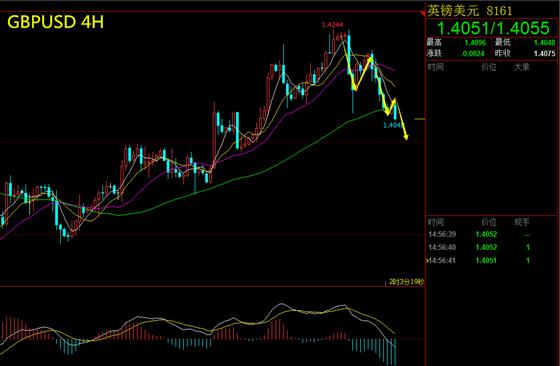Select the GBPUSD 4H chart title
The image size is (560, 366).
pos(55,22)
